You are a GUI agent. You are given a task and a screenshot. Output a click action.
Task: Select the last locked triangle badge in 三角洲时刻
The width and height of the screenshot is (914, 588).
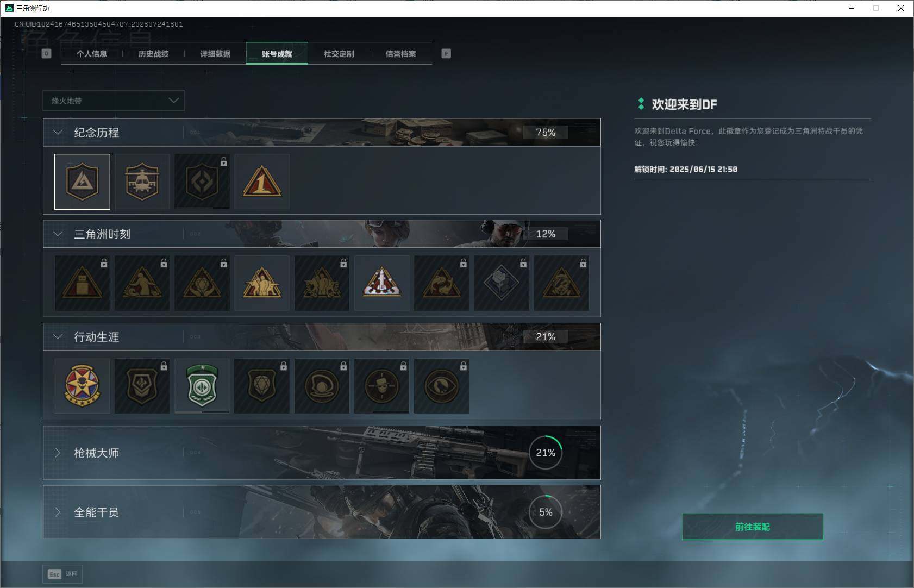coord(561,283)
